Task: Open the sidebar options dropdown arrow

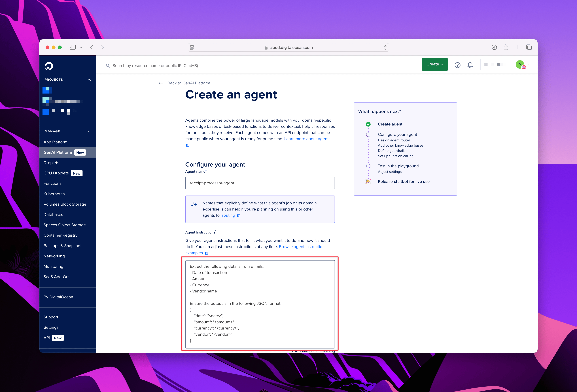Action: 81,47
